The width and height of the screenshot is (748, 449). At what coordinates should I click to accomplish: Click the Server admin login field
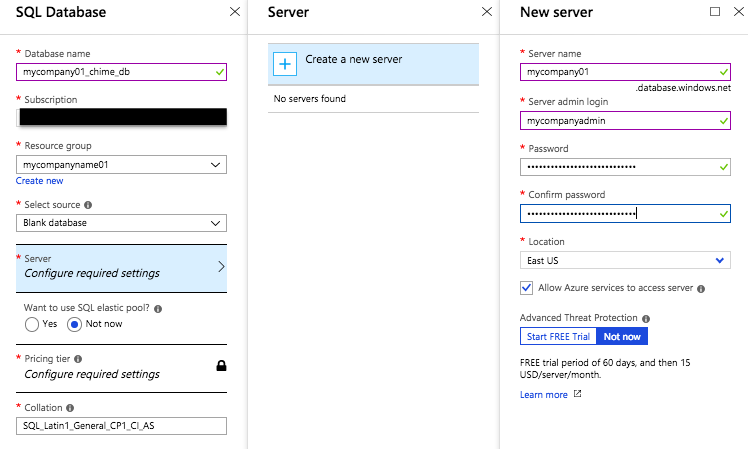tap(625, 121)
